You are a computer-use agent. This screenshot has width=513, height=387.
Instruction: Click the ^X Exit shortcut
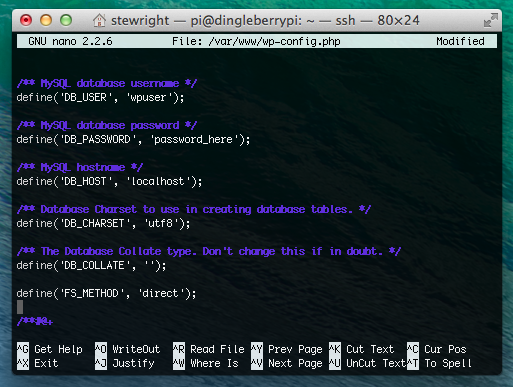38,363
